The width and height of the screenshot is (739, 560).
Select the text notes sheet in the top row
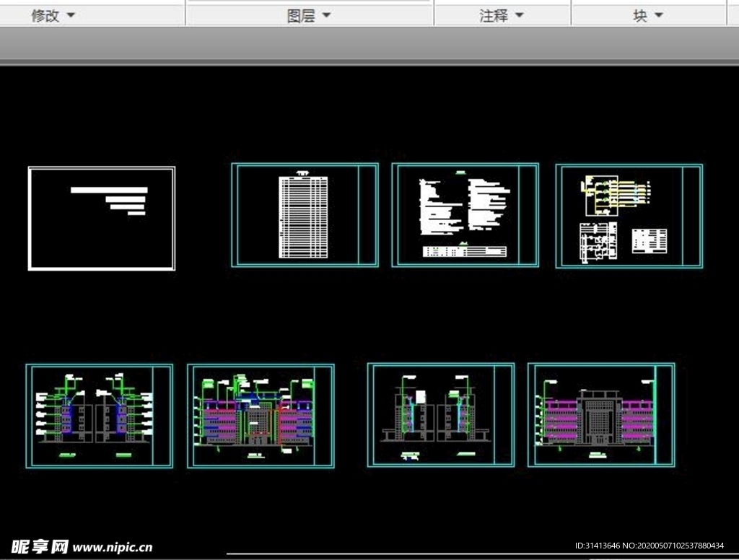pyautogui.click(x=465, y=215)
